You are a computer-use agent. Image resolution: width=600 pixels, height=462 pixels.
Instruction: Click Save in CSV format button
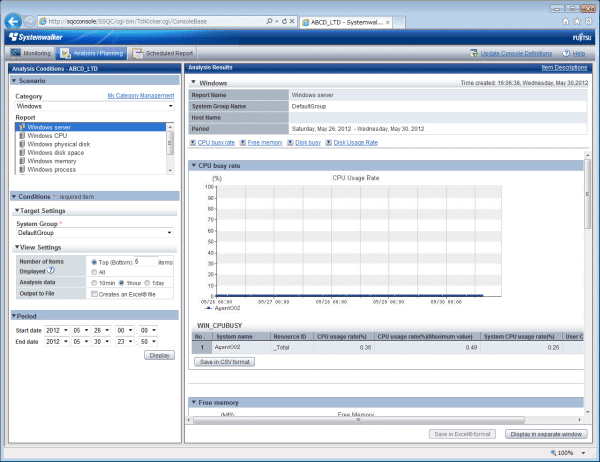[x=225, y=362]
